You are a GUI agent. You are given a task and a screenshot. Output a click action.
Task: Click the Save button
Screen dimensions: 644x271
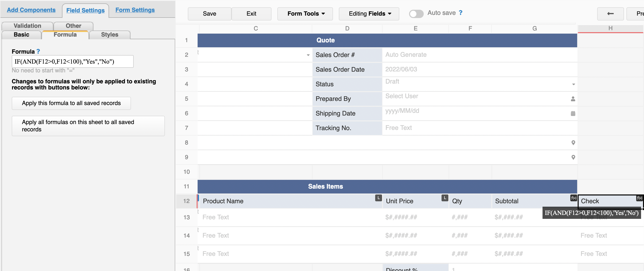pos(209,14)
